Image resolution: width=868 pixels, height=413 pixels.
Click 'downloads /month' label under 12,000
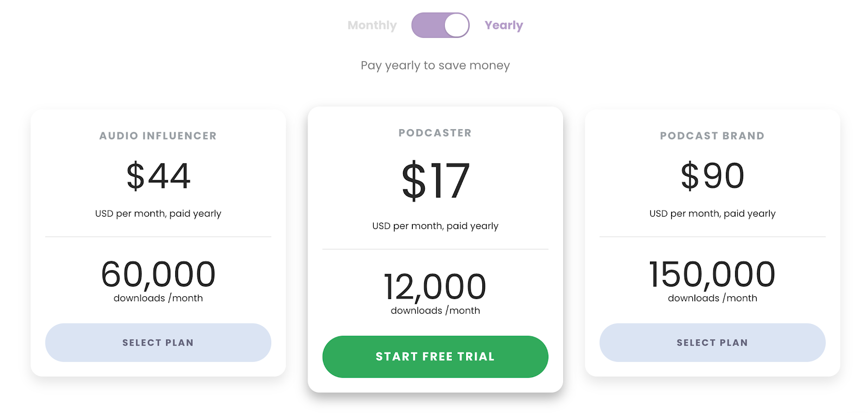(435, 310)
